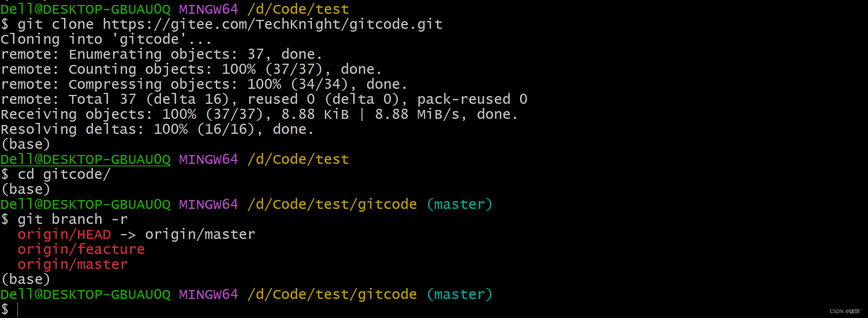Click the 'Cloning into gitcode' output line
The height and width of the screenshot is (318, 868).
106,39
